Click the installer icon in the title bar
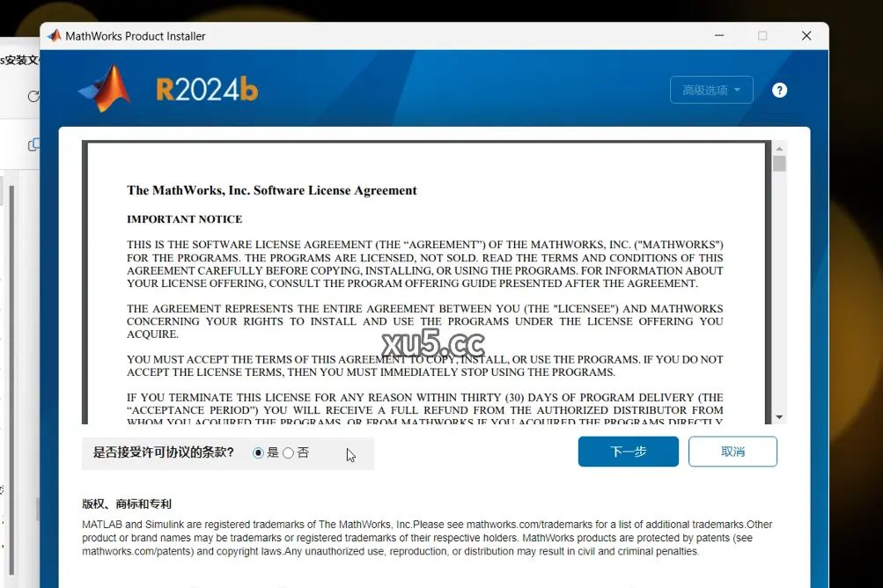Viewport: 883px width, 588px height. point(53,35)
